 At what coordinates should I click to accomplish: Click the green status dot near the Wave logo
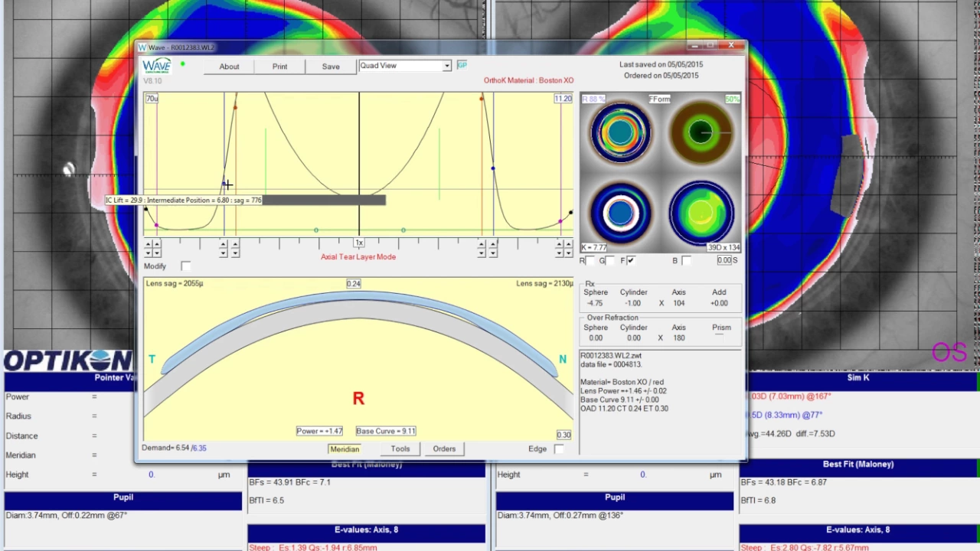click(x=182, y=64)
